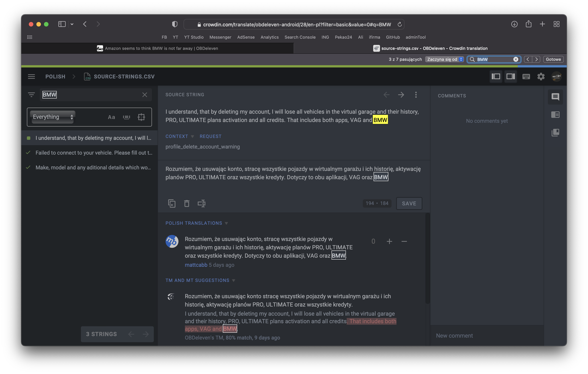Switch to search TM panel icon

[x=555, y=132]
